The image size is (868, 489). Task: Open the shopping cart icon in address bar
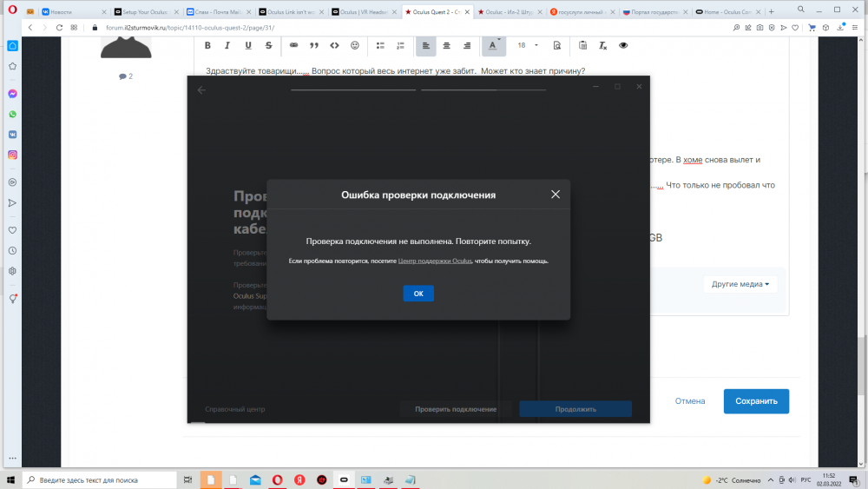(812, 28)
